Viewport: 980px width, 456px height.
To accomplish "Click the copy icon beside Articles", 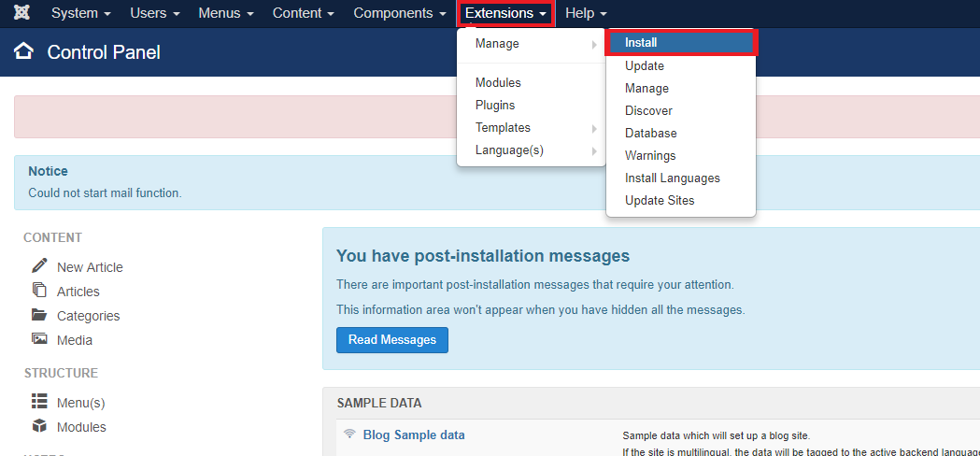I will (x=39, y=291).
